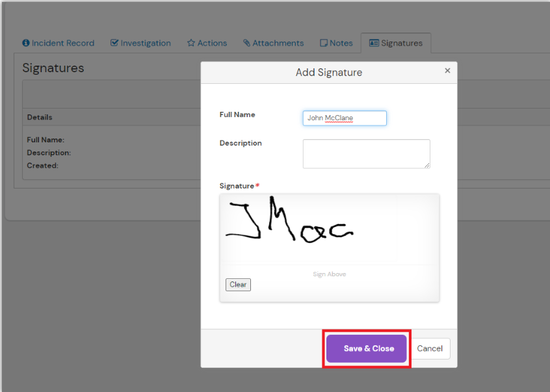This screenshot has width=550, height=392.
Task: Click the Investigation checkmark icon
Action: coord(114,43)
